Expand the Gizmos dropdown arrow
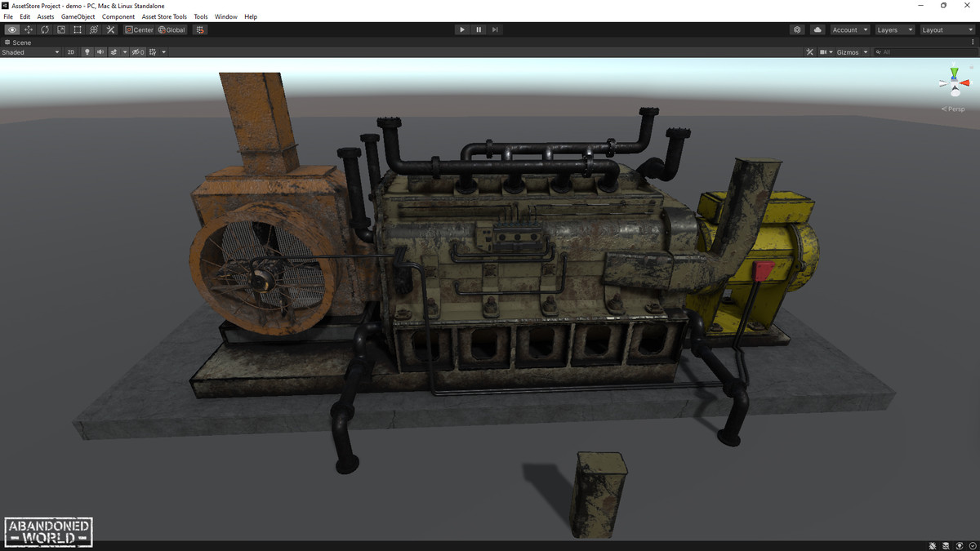 tap(866, 52)
